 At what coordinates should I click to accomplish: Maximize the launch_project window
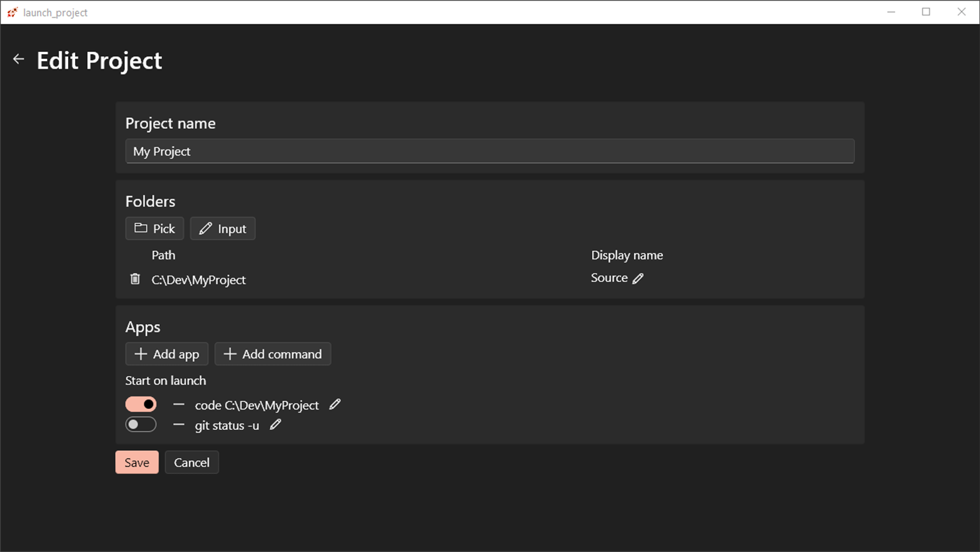tap(926, 12)
